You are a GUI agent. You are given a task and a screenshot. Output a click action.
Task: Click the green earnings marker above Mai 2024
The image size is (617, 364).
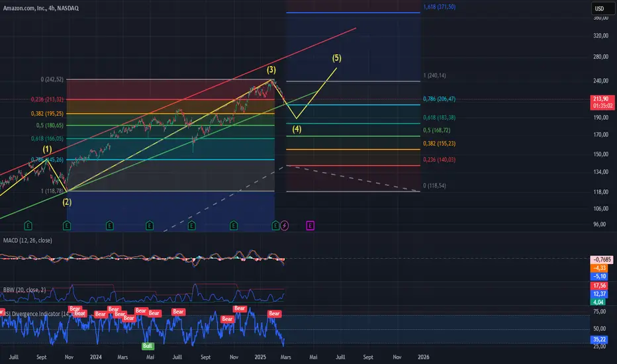pyautogui.click(x=149, y=226)
